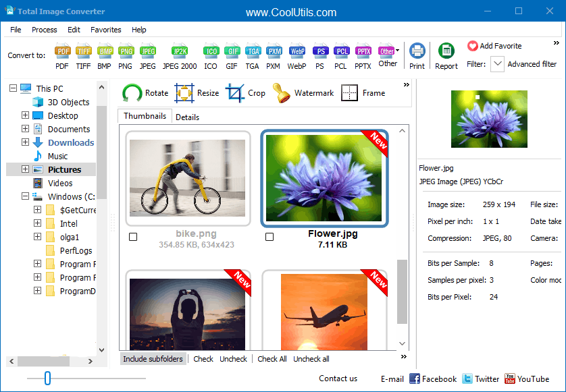Switch to the Details tab
This screenshot has height=392, width=566.
pyautogui.click(x=187, y=117)
